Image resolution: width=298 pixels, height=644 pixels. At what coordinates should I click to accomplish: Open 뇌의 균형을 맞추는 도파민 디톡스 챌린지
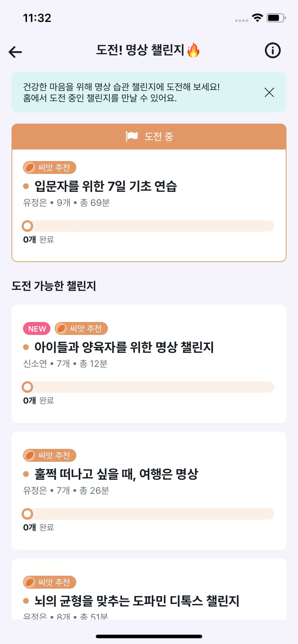click(x=137, y=601)
